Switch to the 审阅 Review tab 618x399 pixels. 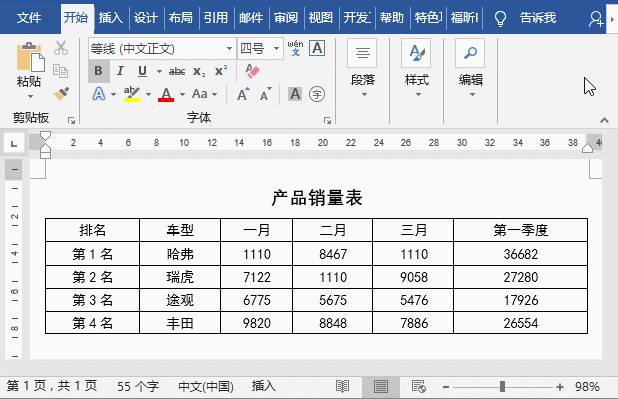(x=286, y=18)
